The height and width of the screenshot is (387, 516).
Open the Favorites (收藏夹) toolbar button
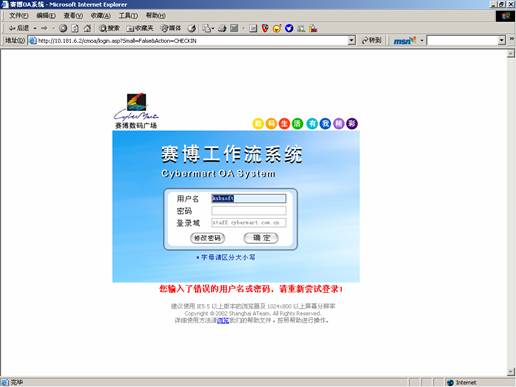tap(140, 28)
